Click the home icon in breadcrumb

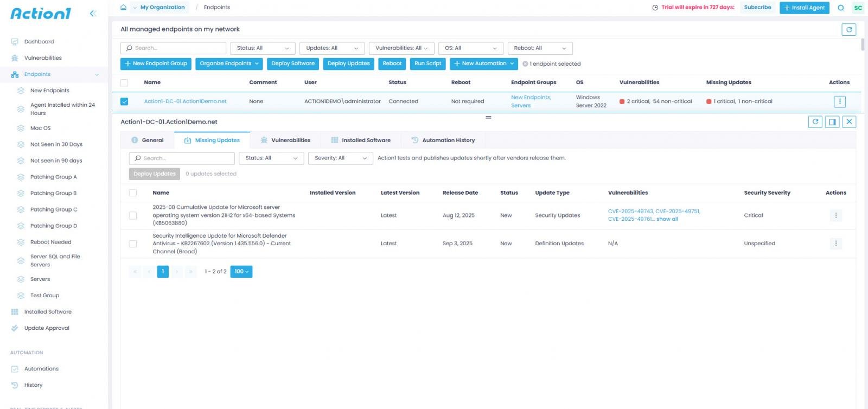124,8
